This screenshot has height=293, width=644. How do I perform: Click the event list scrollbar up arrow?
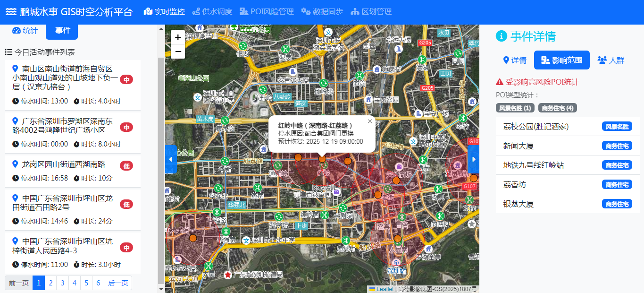click(161, 28)
